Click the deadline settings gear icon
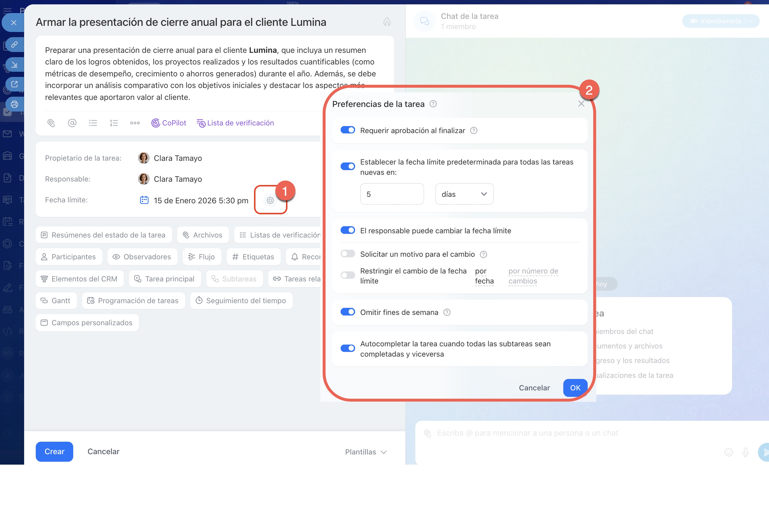The height and width of the screenshot is (532, 769). 270,200
